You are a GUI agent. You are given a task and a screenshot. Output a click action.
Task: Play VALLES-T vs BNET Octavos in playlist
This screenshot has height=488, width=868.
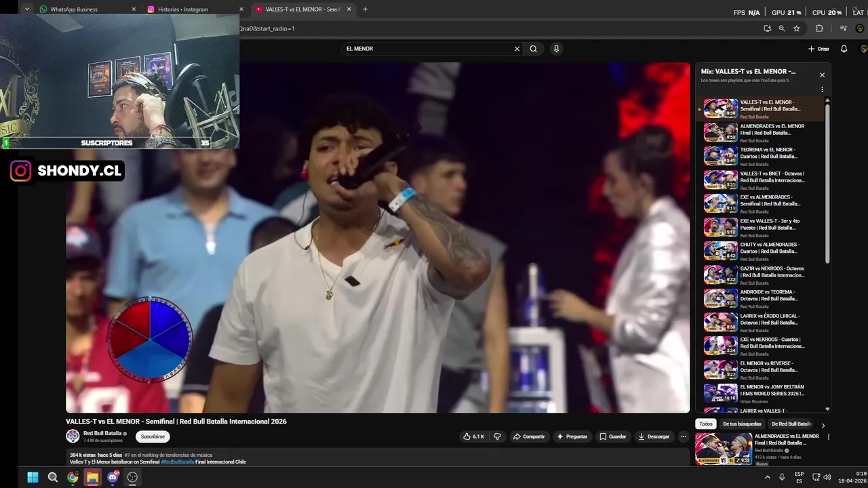click(x=760, y=180)
